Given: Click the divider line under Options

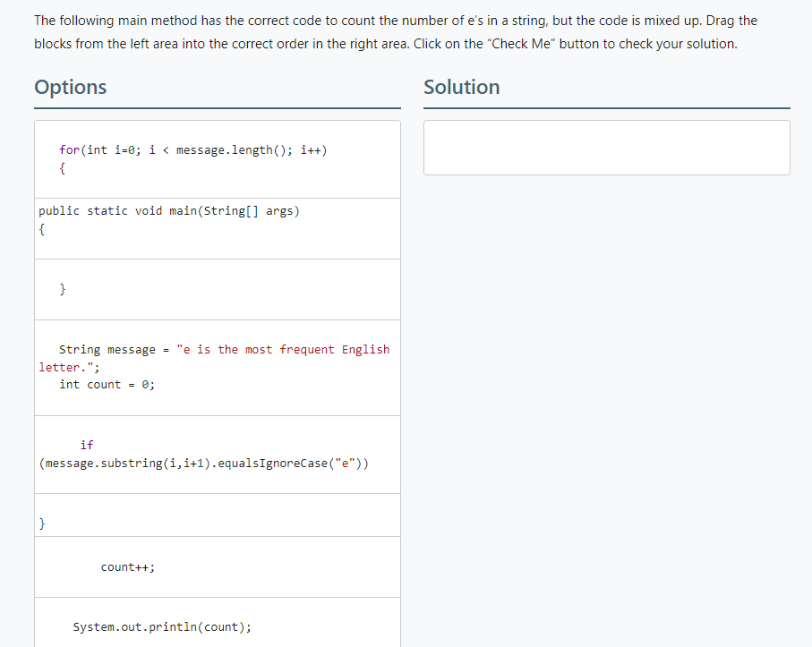Looking at the screenshot, I should coord(217,108).
